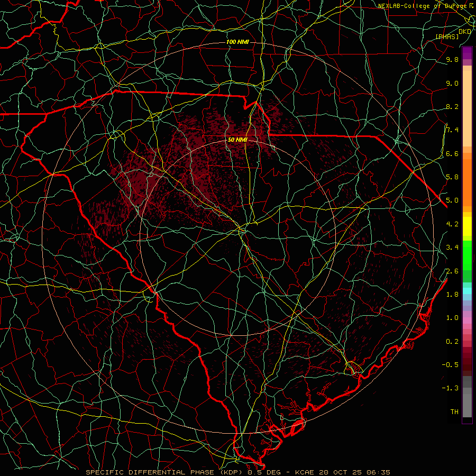Click the "[PHAS]" units label
This screenshot has width=476, height=476.
[x=447, y=36]
